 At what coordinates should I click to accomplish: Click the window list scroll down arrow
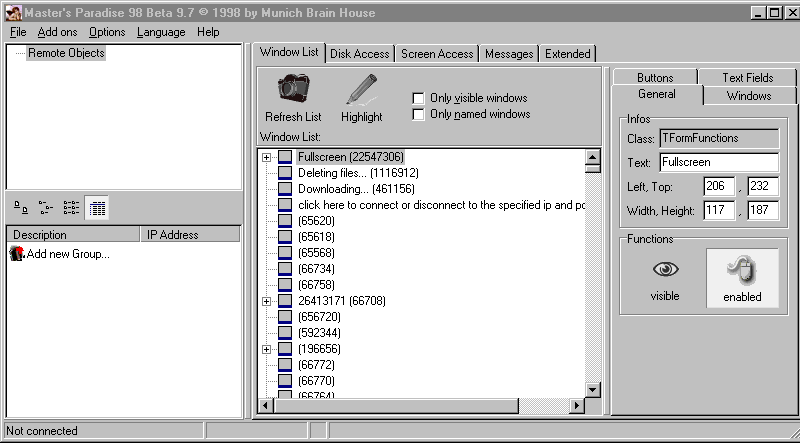[x=592, y=390]
